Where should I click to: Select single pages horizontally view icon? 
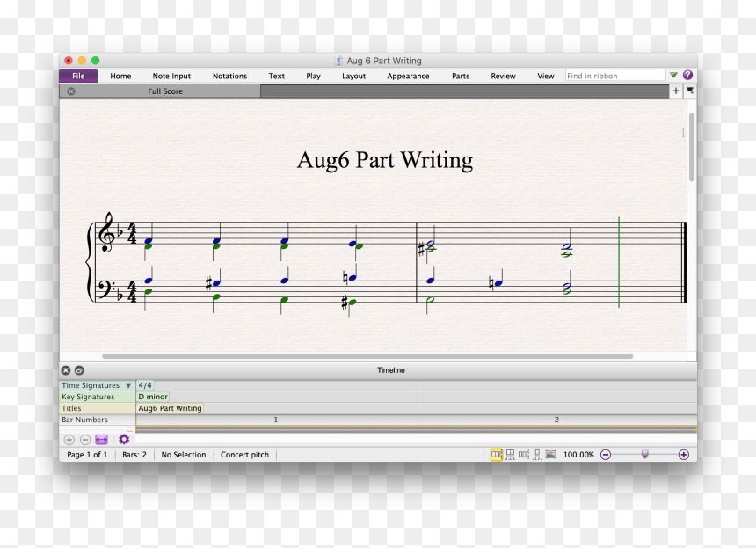(x=524, y=455)
